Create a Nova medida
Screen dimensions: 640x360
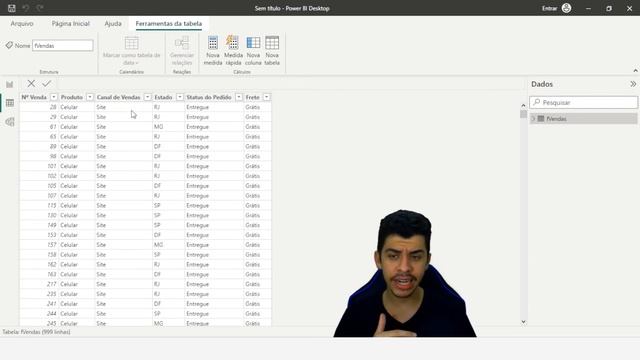213,51
